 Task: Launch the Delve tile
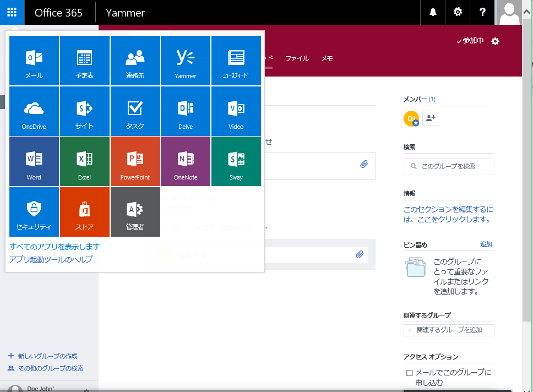coord(186,111)
